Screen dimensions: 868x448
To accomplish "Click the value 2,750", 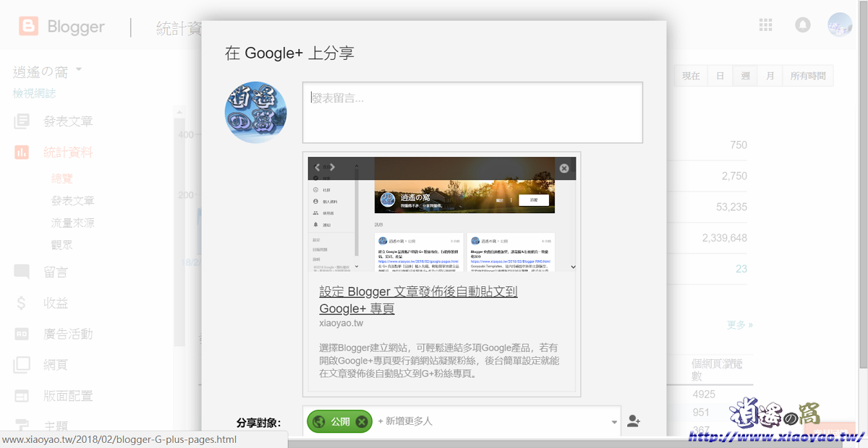I will pos(734,176).
